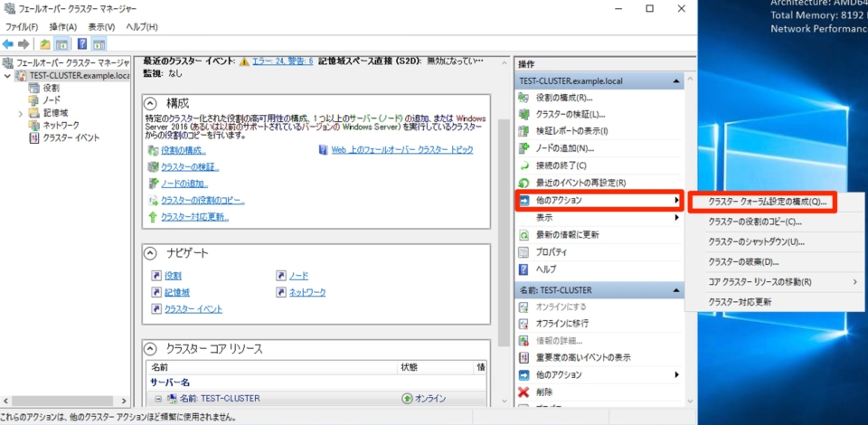Click 重要度の高いイベントの表示 action

[583, 357]
